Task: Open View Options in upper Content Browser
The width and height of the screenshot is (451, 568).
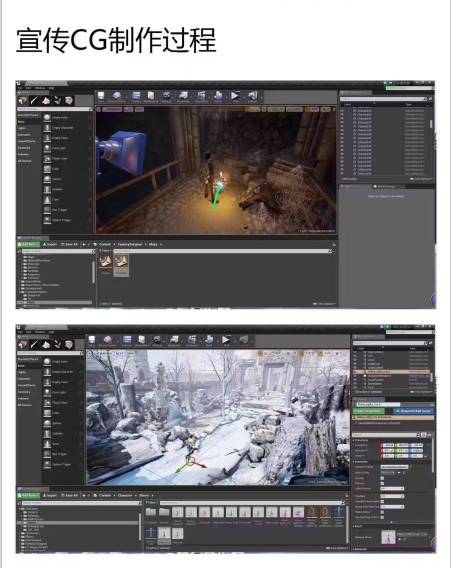Action: coord(325,304)
